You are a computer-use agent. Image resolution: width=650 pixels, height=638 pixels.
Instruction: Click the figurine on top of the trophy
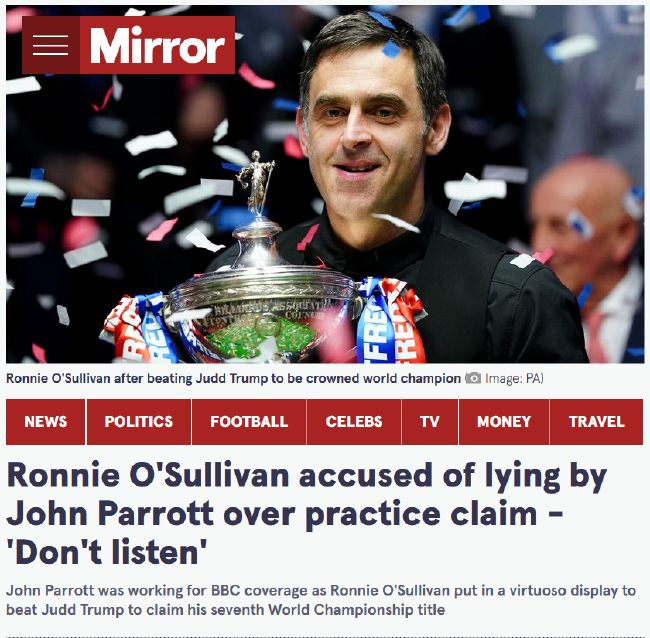tap(256, 182)
